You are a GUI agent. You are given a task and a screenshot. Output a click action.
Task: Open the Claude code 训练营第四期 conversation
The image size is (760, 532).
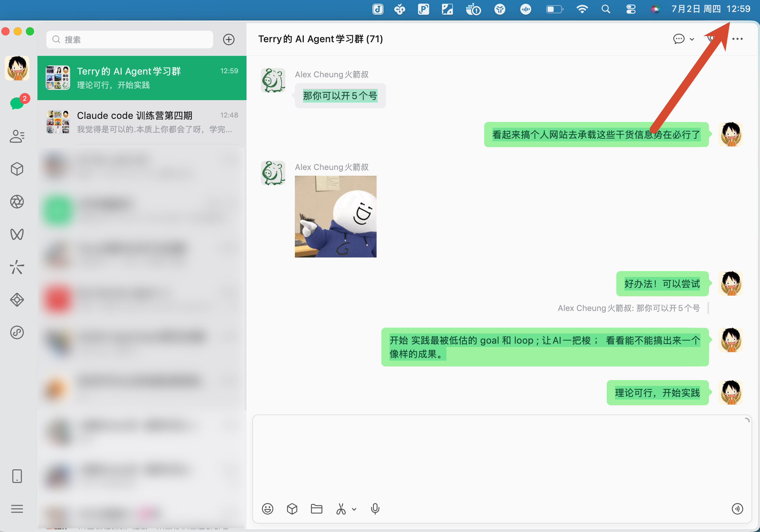(142, 122)
